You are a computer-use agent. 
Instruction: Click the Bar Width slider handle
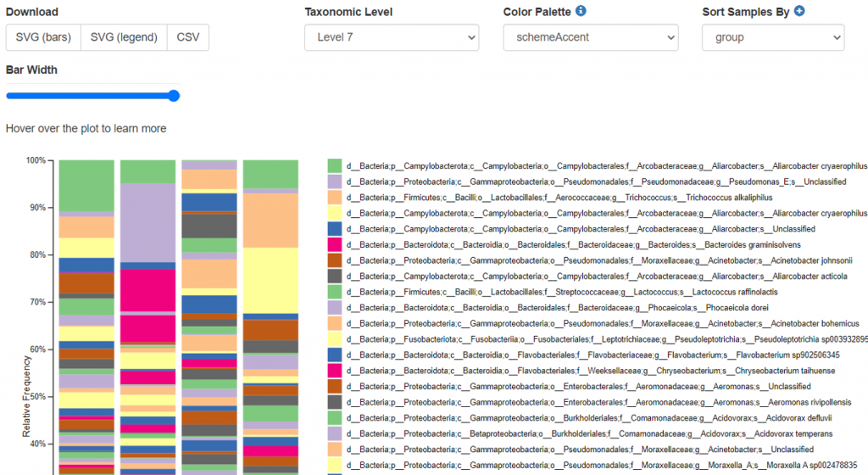(x=174, y=96)
